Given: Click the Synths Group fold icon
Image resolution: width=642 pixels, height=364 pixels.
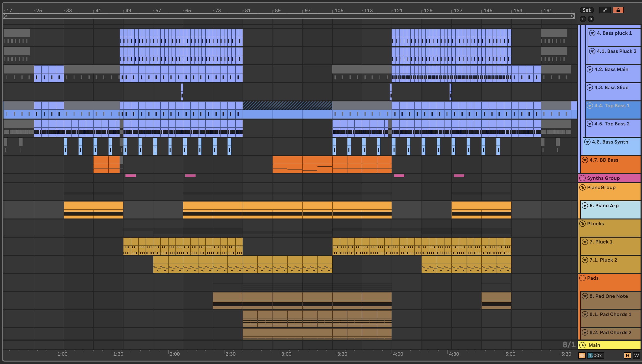Looking at the screenshot, I should point(582,178).
